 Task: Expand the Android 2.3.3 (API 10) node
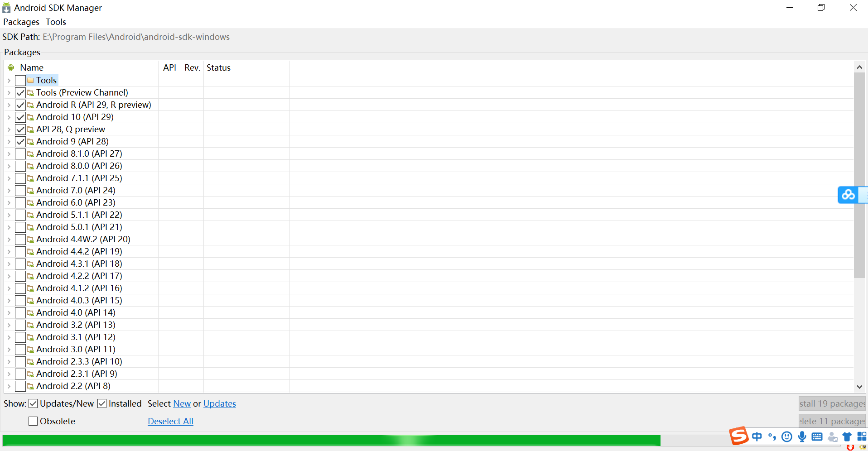click(x=9, y=362)
